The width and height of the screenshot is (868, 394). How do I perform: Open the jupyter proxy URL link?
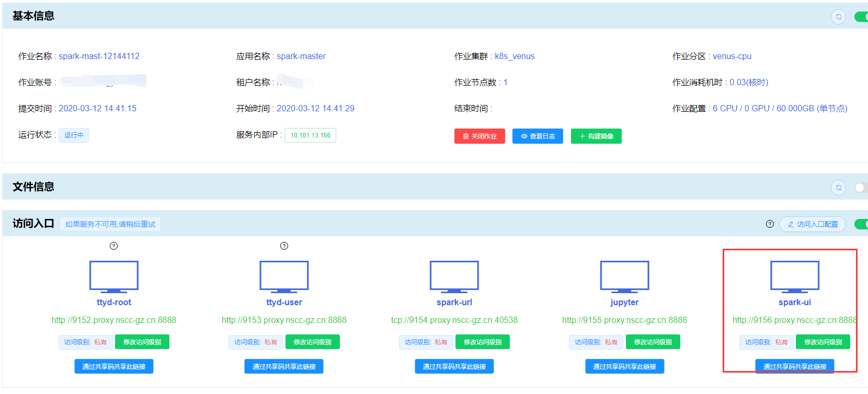[624, 320]
